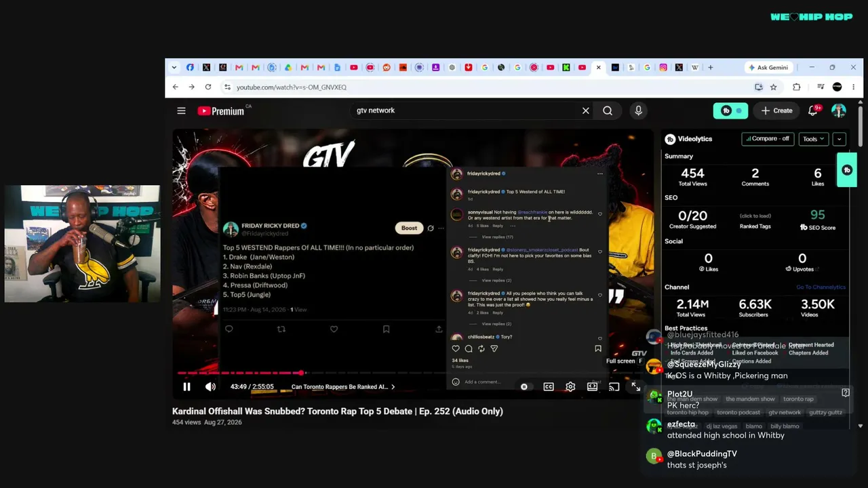Start voice search with microphone
Image resolution: width=868 pixels, height=488 pixels.
(638, 110)
